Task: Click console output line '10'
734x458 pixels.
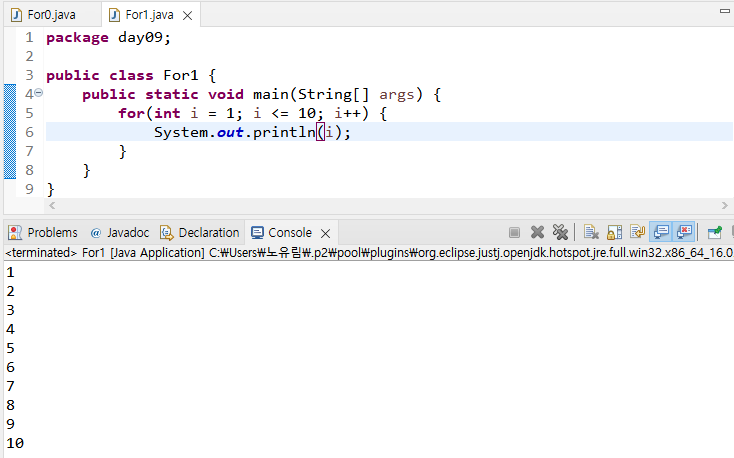Action: click(15, 443)
